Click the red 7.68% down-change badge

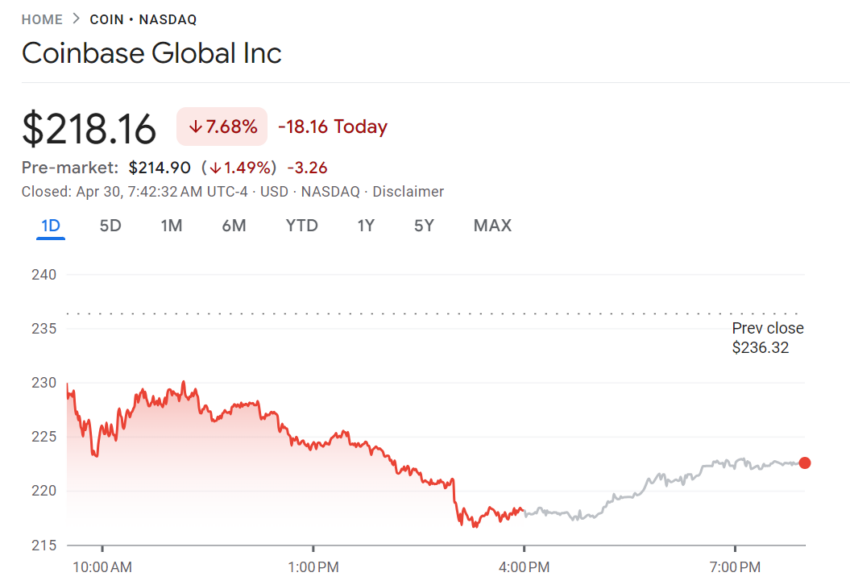[222, 126]
